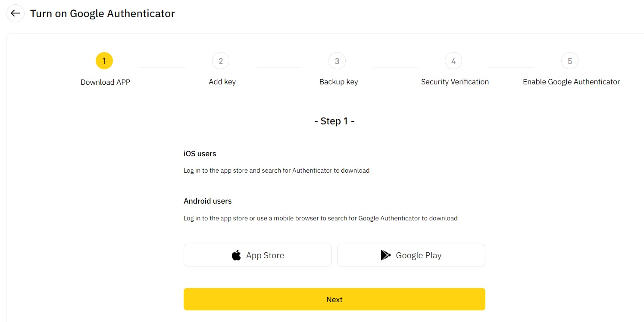Screen dimensions: 644x322
Task: Click the Security Verification step label
Action: 455,82
